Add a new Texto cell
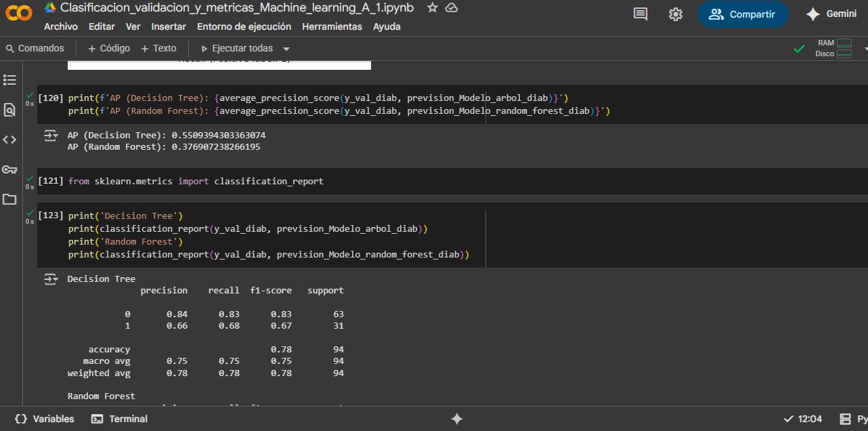This screenshot has height=431, width=868. pos(158,48)
